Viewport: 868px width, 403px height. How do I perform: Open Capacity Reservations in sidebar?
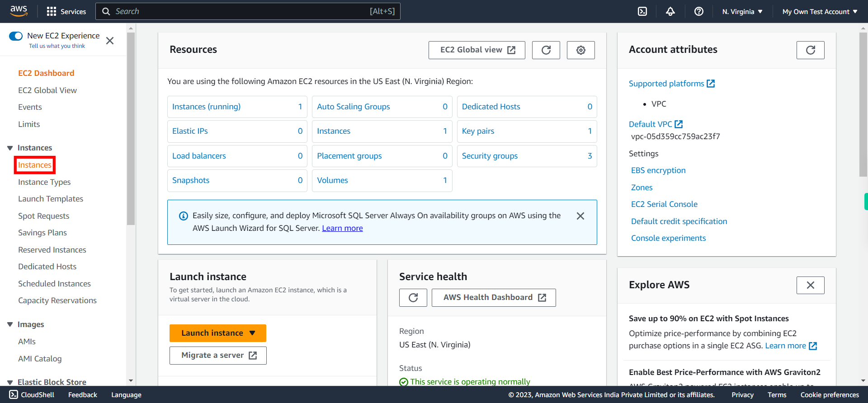(57, 300)
